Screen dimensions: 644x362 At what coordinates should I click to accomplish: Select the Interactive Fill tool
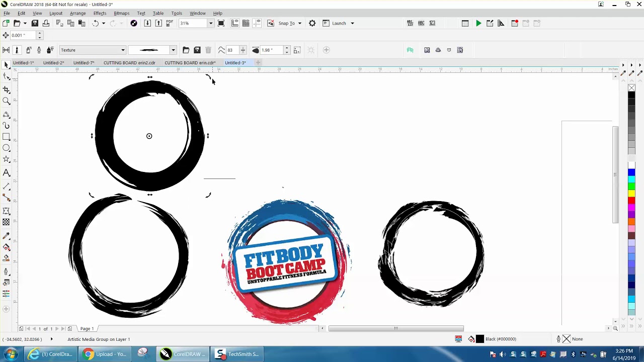(x=6, y=247)
